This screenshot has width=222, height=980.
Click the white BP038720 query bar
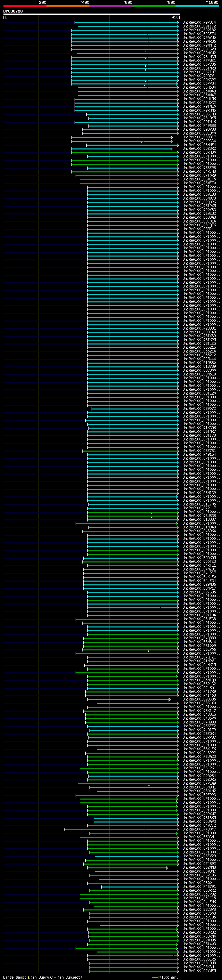(x=92, y=14)
